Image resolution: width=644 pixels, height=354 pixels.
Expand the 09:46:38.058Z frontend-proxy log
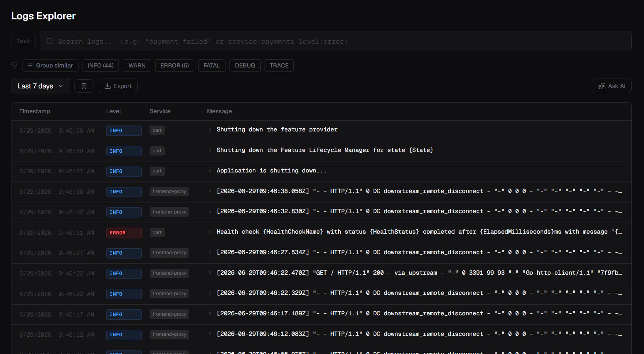coord(210,191)
